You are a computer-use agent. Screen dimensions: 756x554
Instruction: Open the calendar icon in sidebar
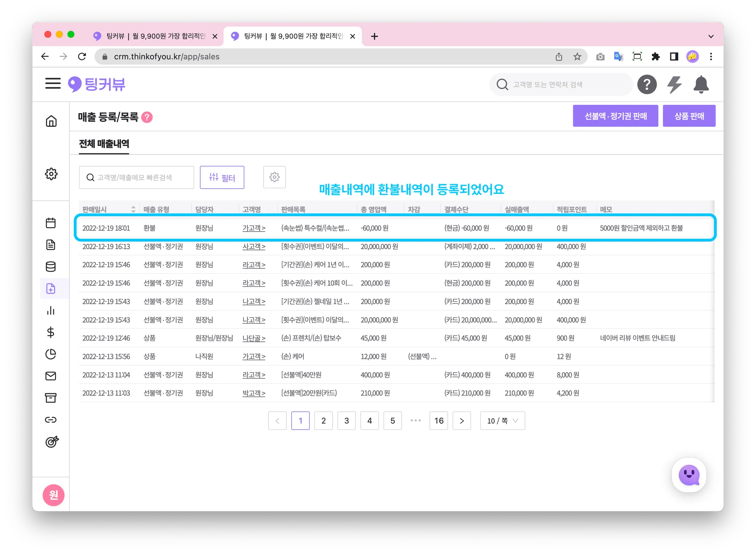(x=51, y=223)
